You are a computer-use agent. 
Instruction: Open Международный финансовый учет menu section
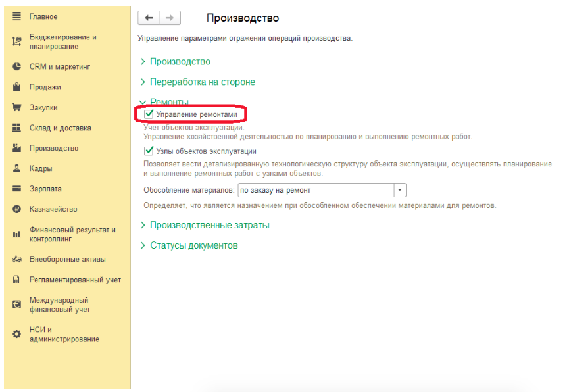[60, 305]
